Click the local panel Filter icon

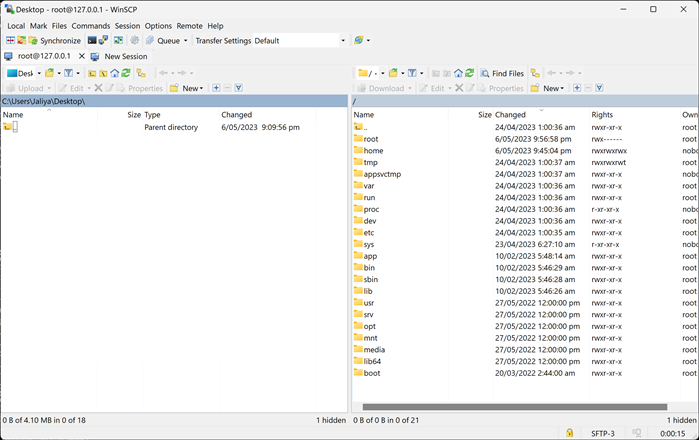pos(68,73)
